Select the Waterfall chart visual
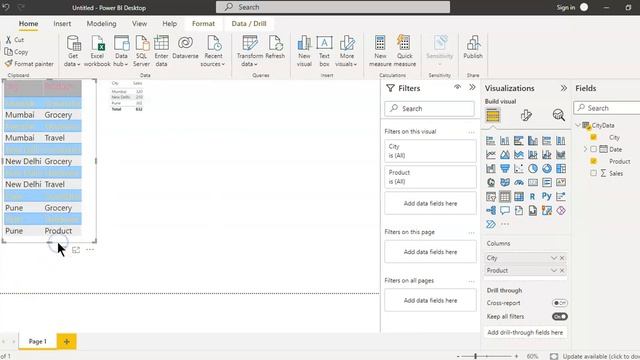Screen dimensions: 640x360 [491, 169]
